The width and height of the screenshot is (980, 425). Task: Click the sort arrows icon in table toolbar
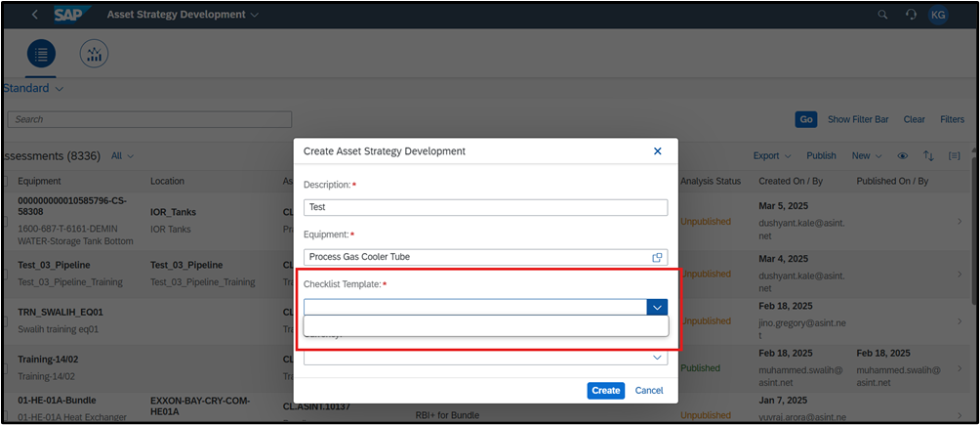point(928,155)
